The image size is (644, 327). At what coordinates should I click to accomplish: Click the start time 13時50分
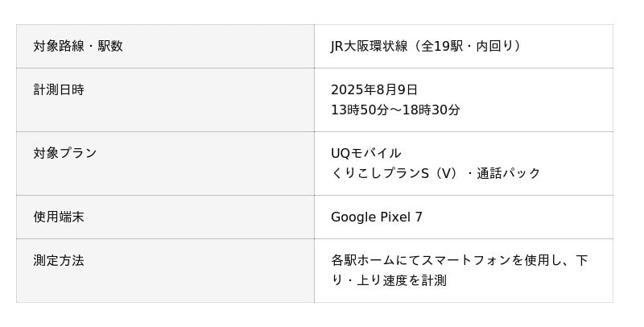coord(357,110)
